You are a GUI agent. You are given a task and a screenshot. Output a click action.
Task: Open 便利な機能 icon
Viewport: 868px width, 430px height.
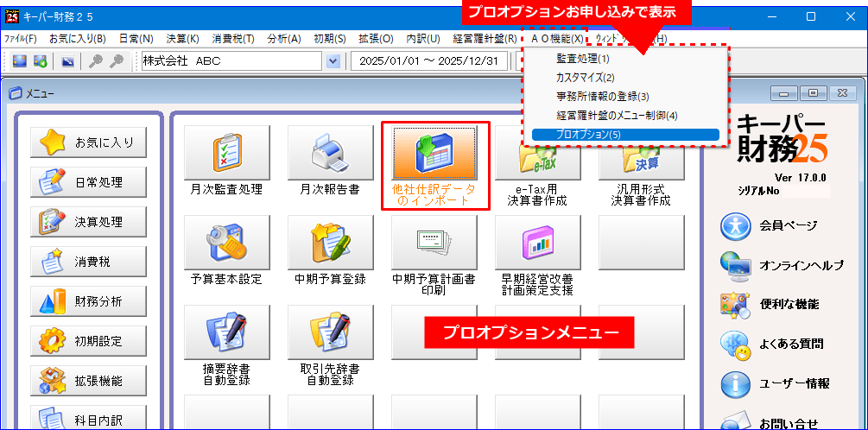(x=735, y=305)
